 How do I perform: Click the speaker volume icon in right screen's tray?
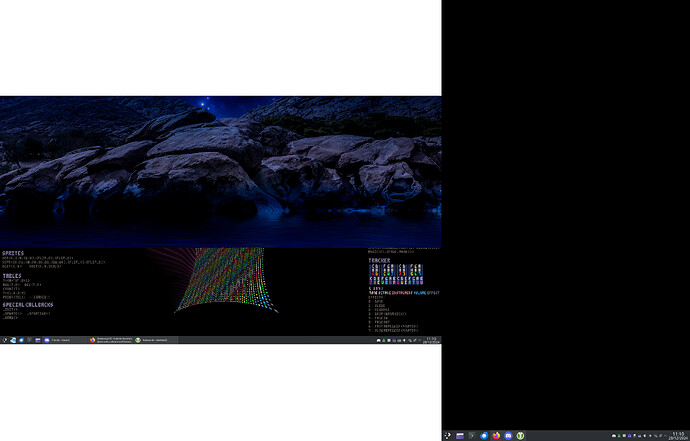(645, 436)
